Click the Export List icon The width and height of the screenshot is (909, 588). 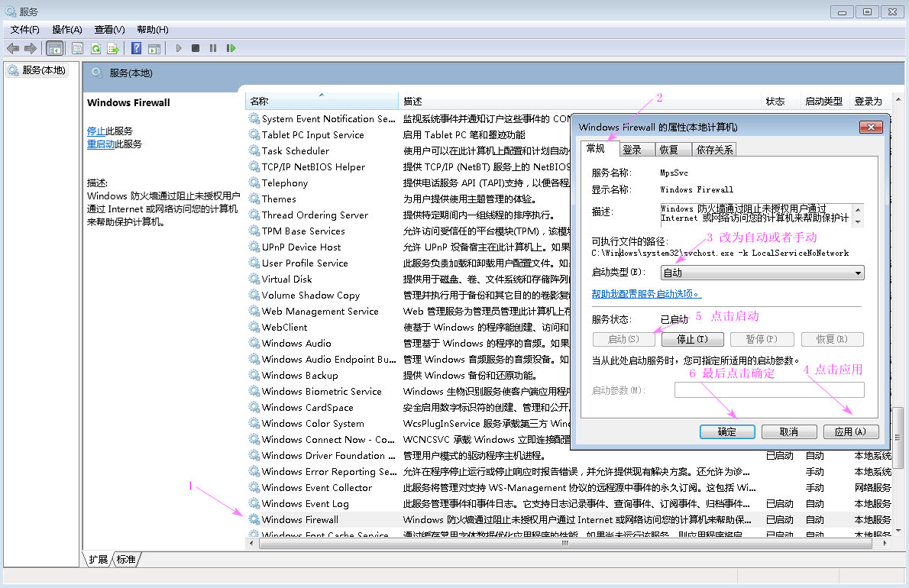tap(115, 47)
